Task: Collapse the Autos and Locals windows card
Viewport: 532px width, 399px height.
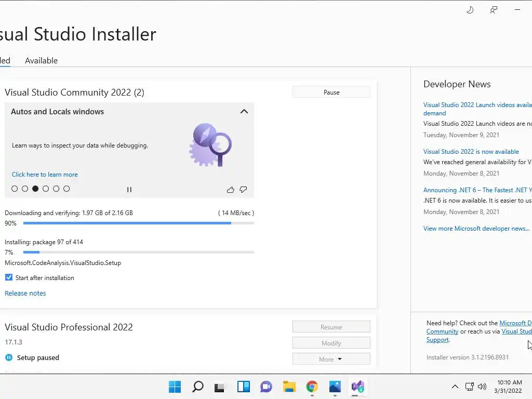Action: tap(244, 112)
